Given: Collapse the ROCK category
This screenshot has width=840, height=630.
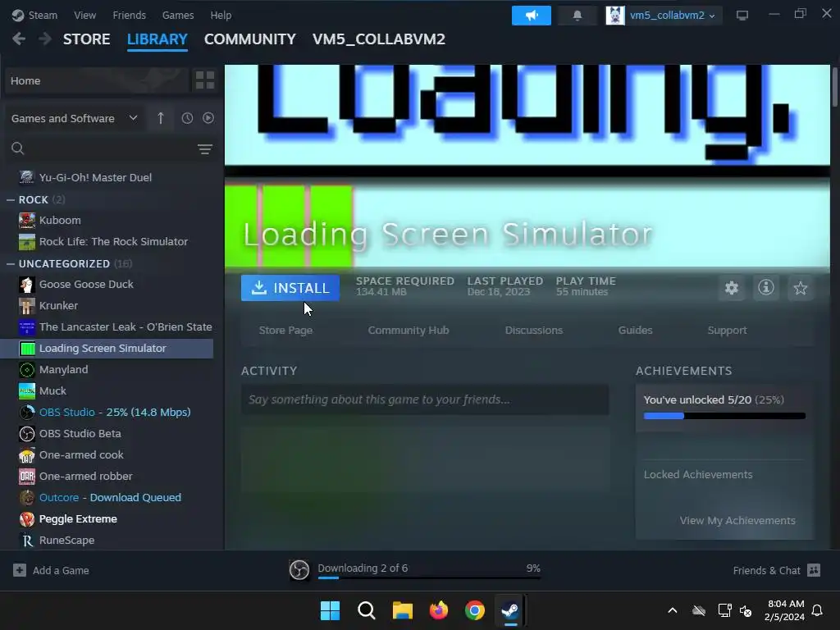Looking at the screenshot, I should [x=11, y=200].
